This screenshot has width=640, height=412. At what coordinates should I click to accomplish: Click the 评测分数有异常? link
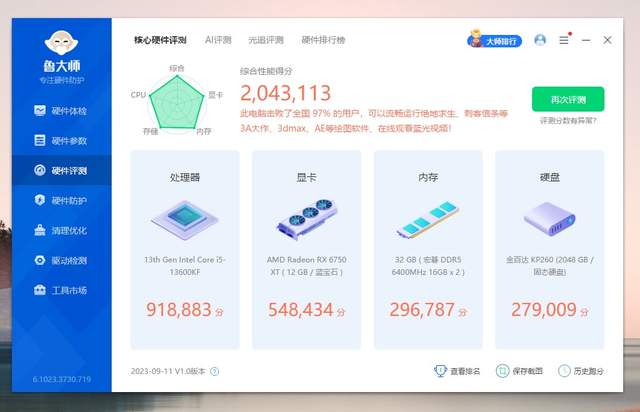click(x=568, y=121)
